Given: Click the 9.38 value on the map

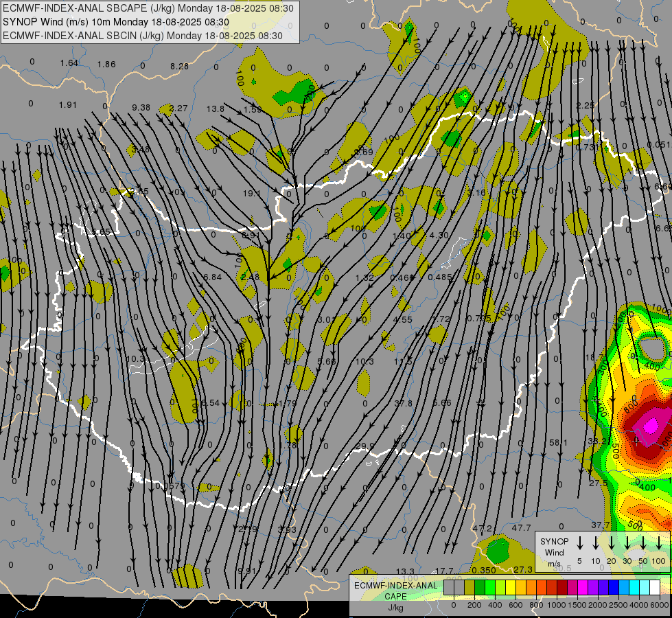Looking at the screenshot, I should [x=141, y=107].
